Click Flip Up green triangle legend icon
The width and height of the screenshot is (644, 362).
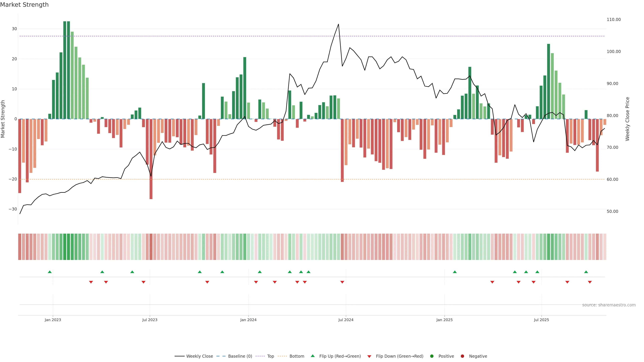point(312,356)
